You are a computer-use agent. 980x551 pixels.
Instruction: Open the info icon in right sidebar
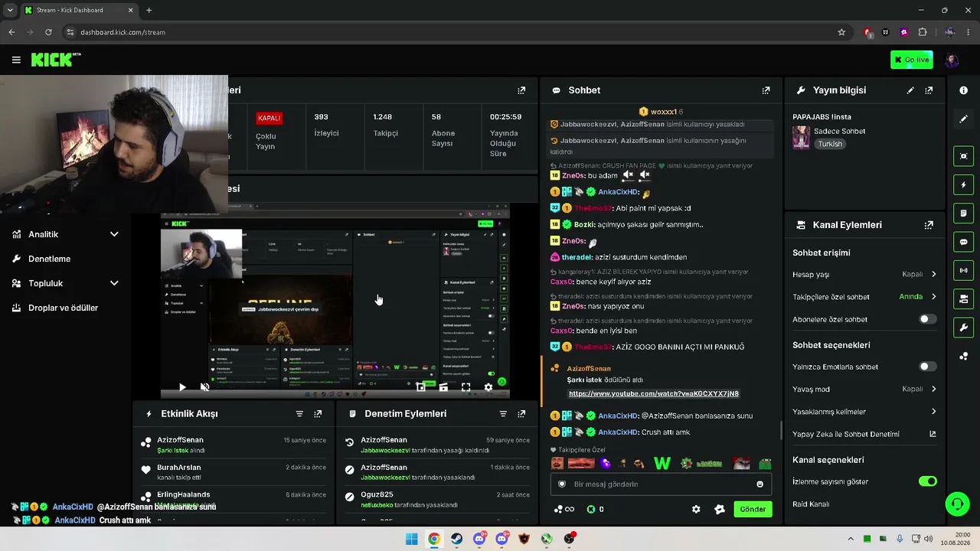[x=963, y=90]
